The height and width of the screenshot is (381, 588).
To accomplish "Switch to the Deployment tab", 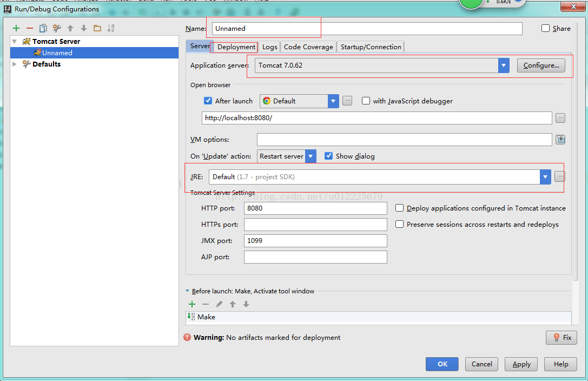I will coord(236,47).
